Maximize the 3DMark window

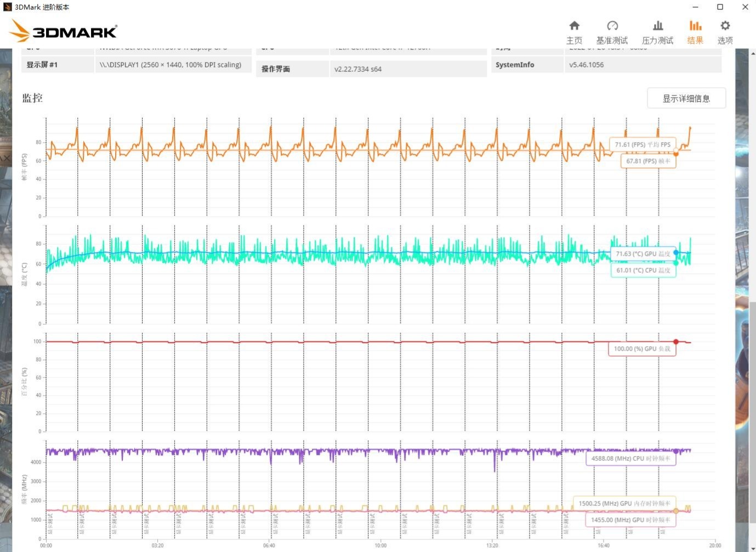pyautogui.click(x=720, y=7)
